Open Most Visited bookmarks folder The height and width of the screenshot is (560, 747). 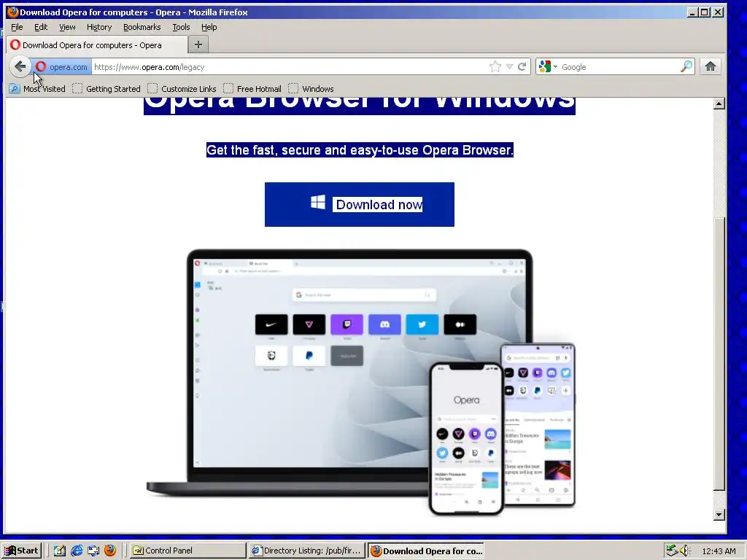[x=37, y=88]
